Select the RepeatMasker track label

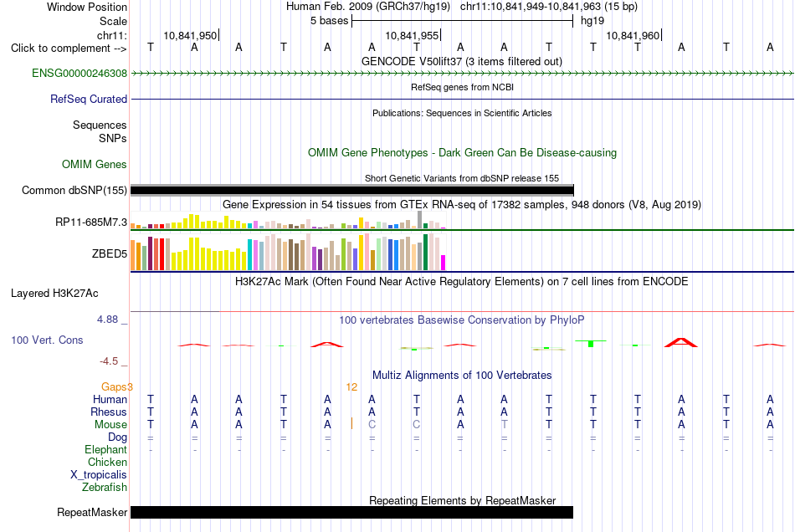(92, 512)
